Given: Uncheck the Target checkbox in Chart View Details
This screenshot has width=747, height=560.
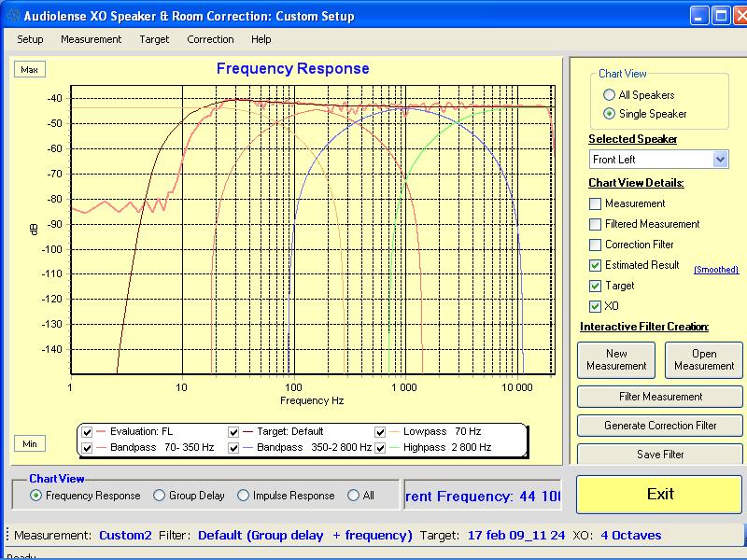Looking at the screenshot, I should 595,286.
